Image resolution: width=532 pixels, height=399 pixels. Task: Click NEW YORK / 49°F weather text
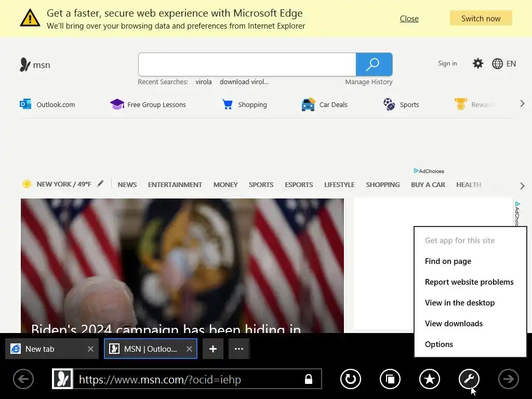click(64, 184)
